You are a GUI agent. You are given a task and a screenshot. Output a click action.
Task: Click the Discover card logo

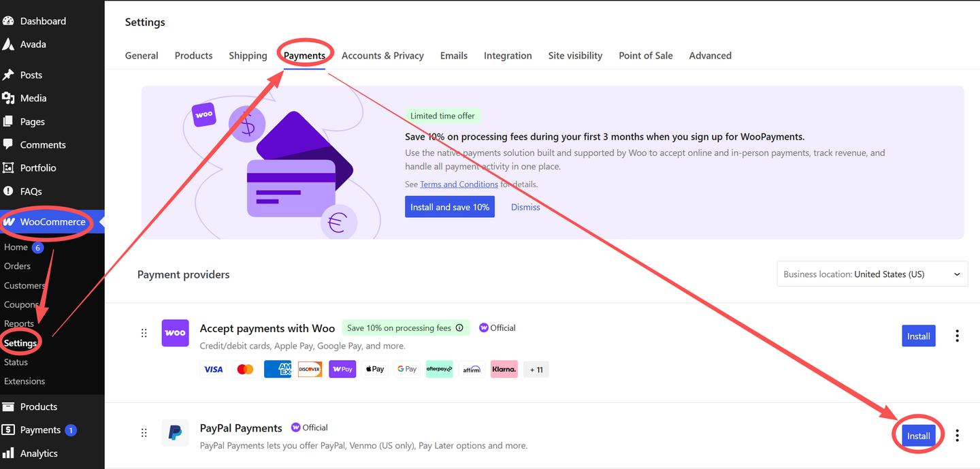pyautogui.click(x=310, y=369)
